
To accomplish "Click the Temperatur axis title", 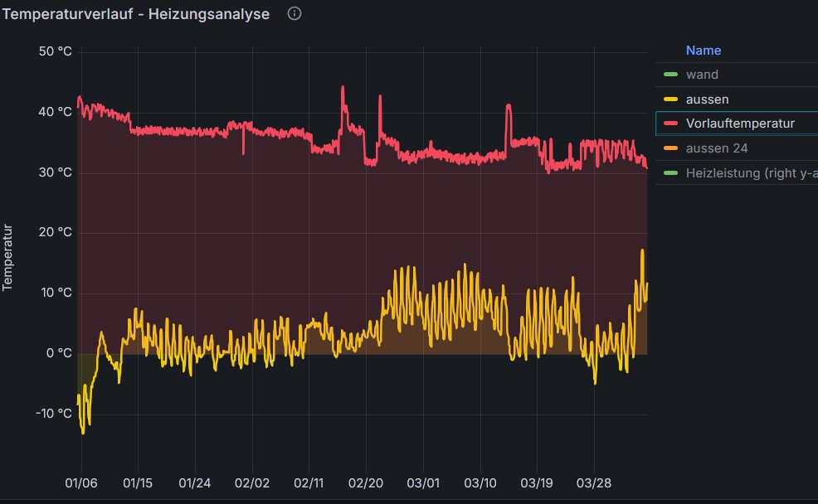I will 7,258.
